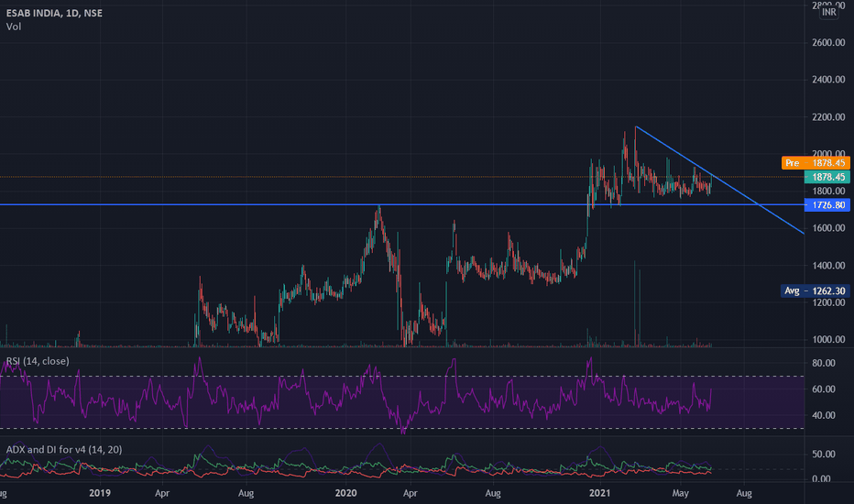
Task: Click the 80.00 RSI axis label
Action: (824, 363)
